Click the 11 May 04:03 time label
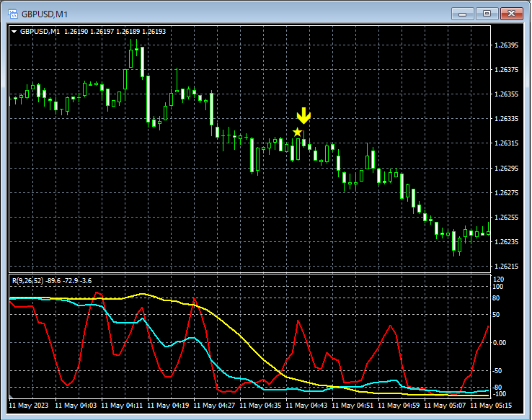 pos(76,406)
